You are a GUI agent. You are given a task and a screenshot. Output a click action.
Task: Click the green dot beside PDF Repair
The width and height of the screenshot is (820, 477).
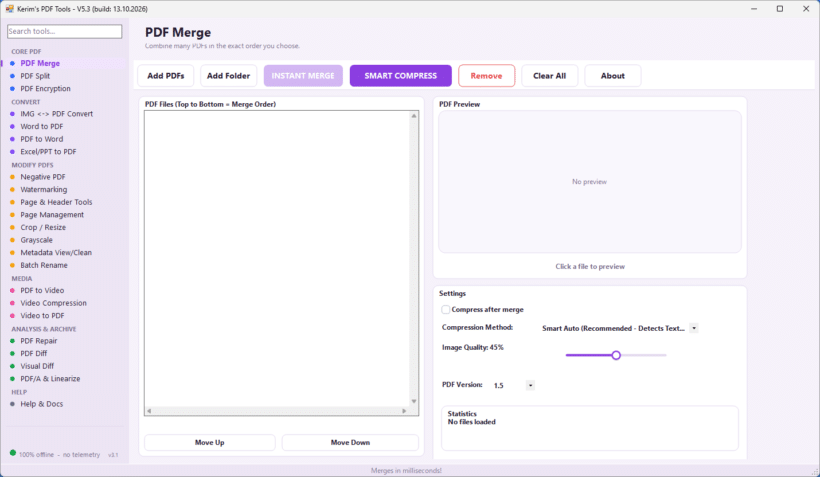pyautogui.click(x=13, y=341)
